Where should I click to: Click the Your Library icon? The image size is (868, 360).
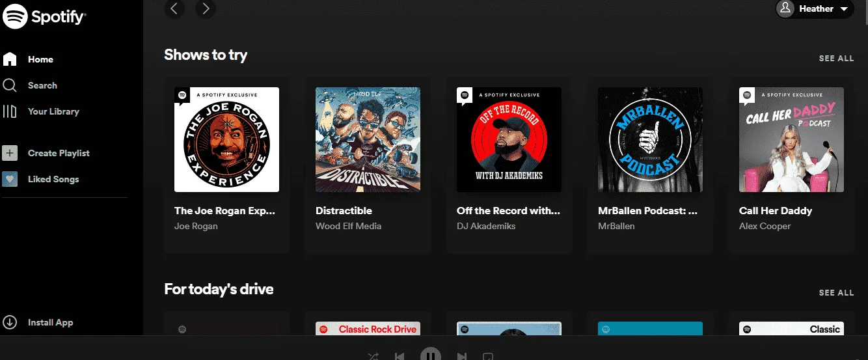coord(10,111)
